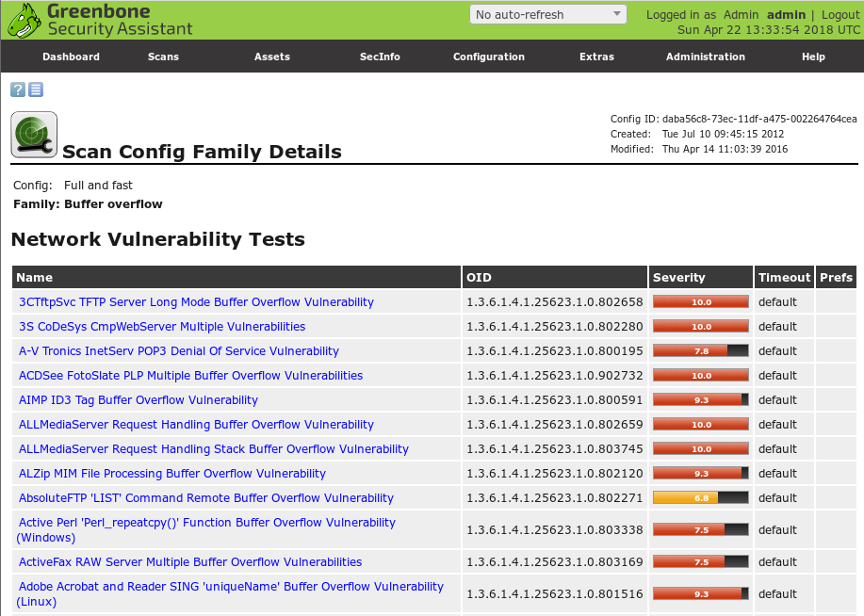Select OID 1.3.6.1.4.1.25623.1.0.902732

555,375
